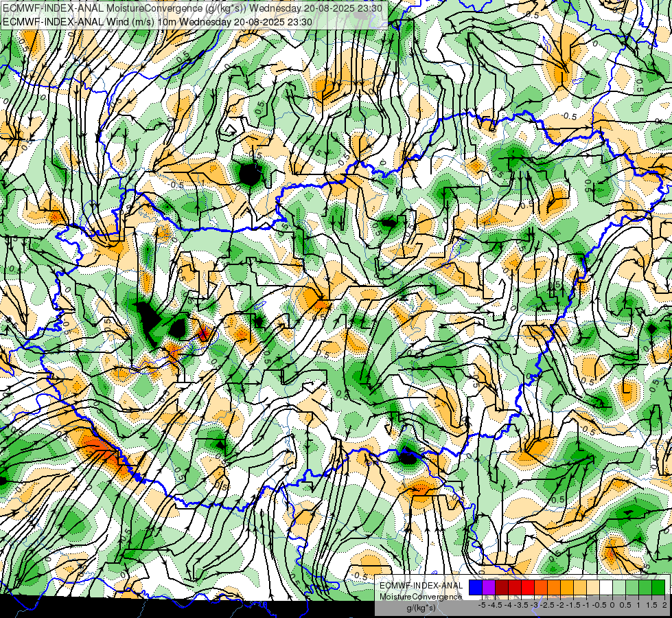Select the darkest green swatch between 1.5 and 2
This screenshot has height=618, width=672.
[x=658, y=588]
